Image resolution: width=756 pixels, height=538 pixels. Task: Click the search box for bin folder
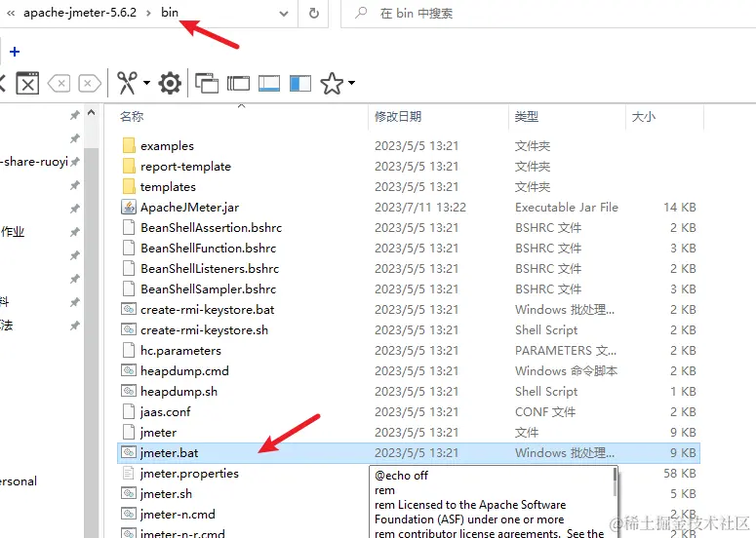click(x=549, y=14)
